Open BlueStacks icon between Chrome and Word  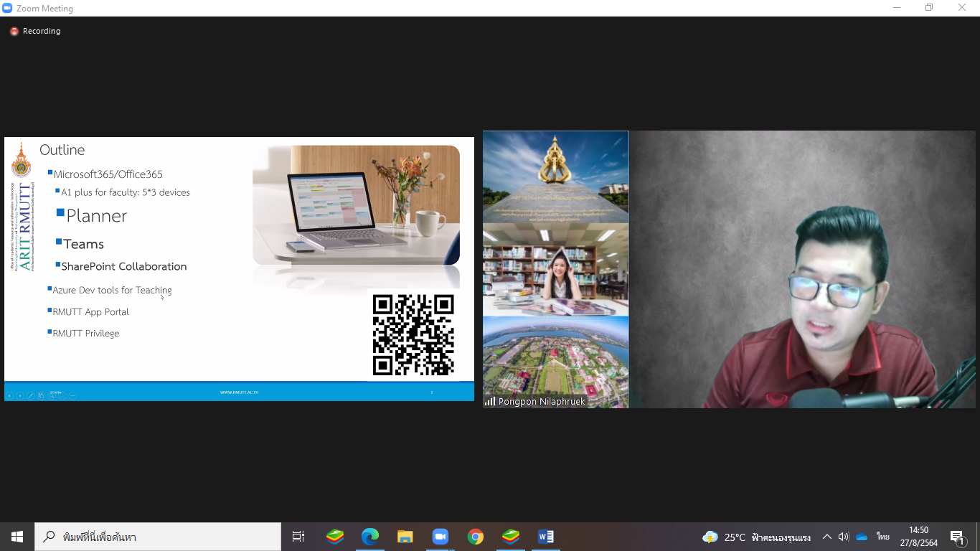pos(511,537)
